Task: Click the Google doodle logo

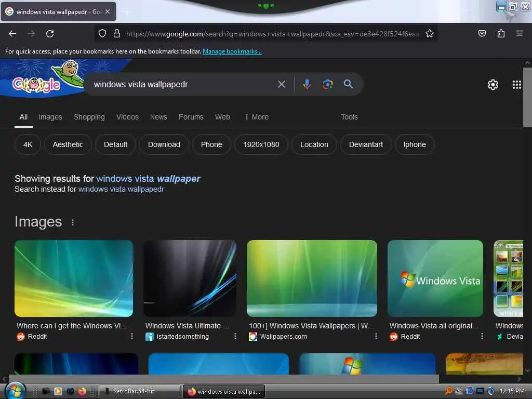Action: (x=42, y=79)
